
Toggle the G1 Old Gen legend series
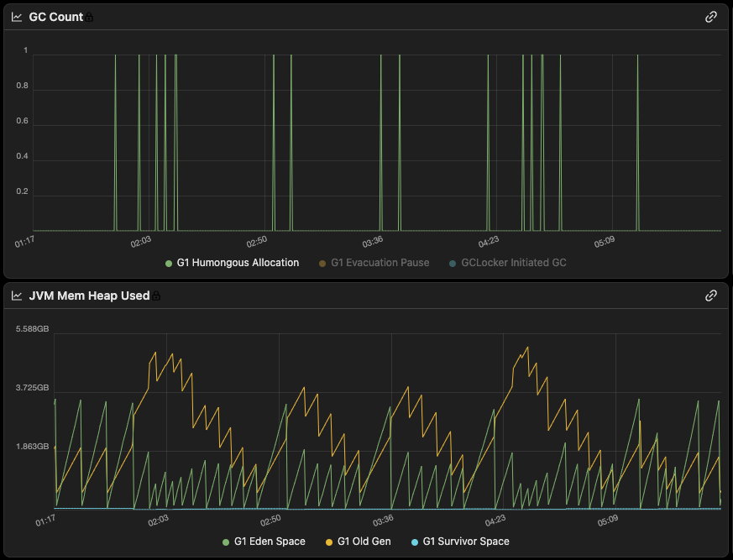click(x=358, y=542)
